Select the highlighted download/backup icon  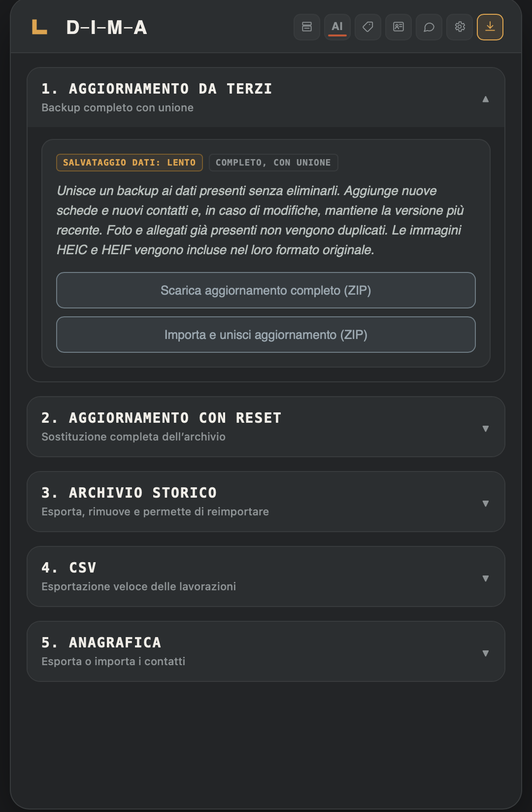coord(490,27)
